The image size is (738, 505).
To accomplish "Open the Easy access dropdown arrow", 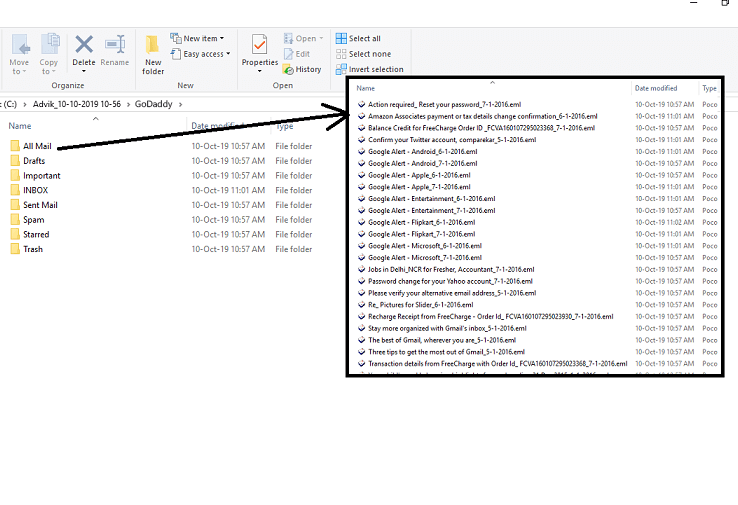I will 228,54.
